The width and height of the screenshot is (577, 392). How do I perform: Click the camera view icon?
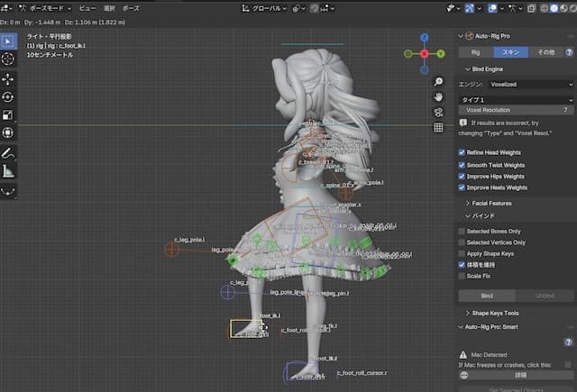(438, 112)
